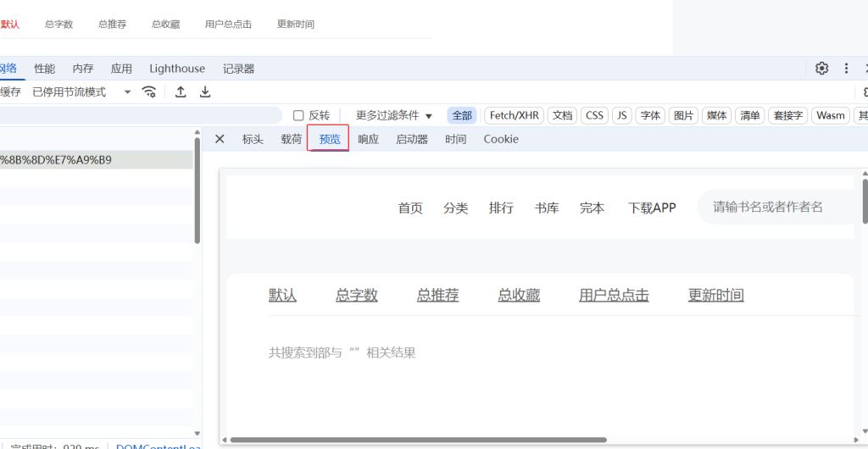Select the 全部 filter chip
The width and height of the screenshot is (868, 449).
pyautogui.click(x=462, y=115)
